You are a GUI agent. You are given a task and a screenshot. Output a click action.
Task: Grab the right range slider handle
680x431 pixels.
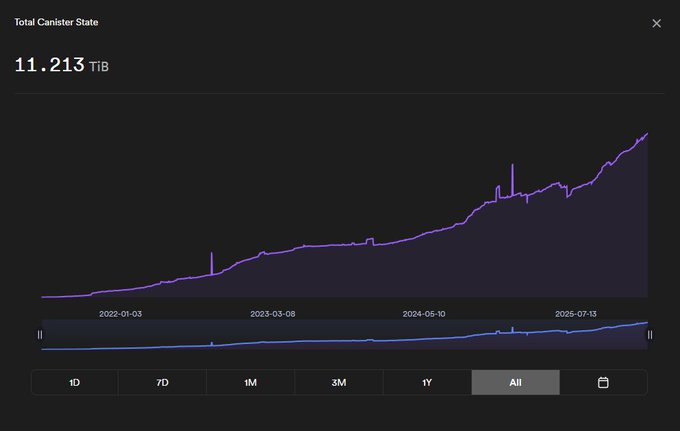point(650,335)
